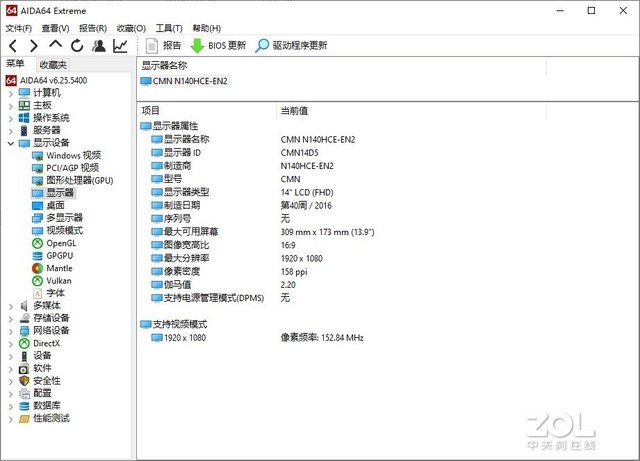Screen dimensions: 640x461
Task: Go forward with the right arrow icon
Action: (34, 46)
